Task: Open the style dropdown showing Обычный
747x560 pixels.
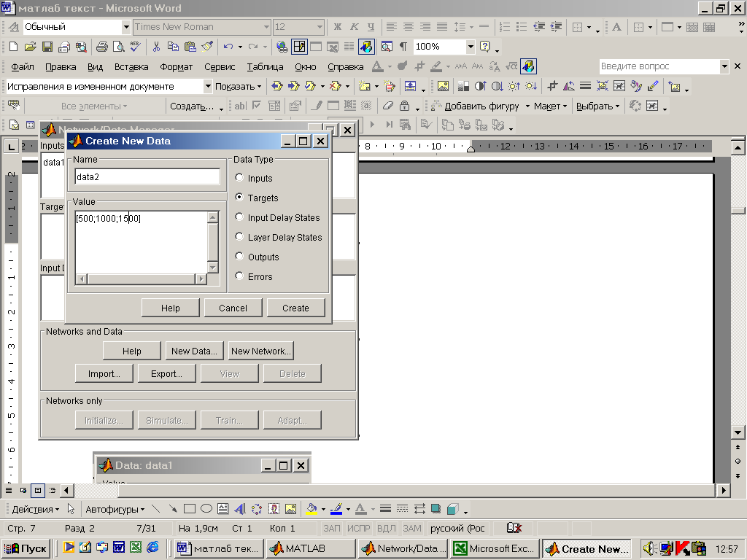Action: point(126,27)
